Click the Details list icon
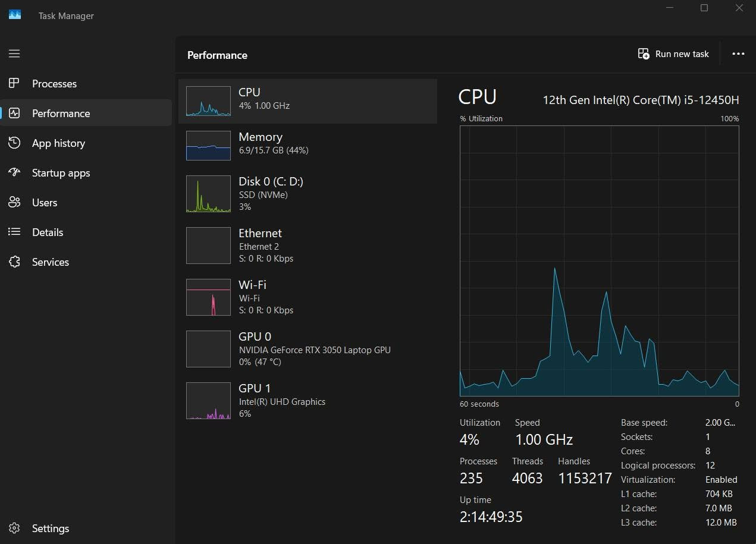 14,232
